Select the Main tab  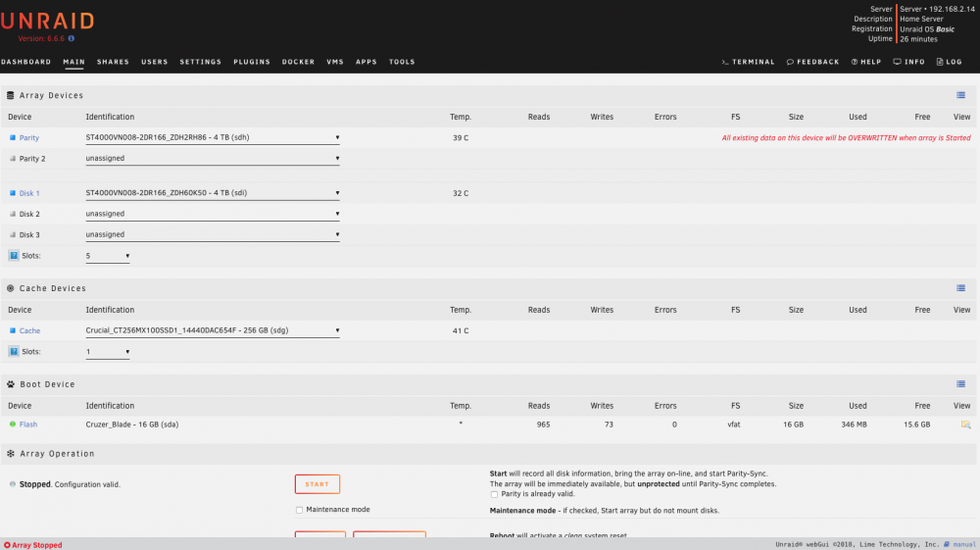[73, 62]
